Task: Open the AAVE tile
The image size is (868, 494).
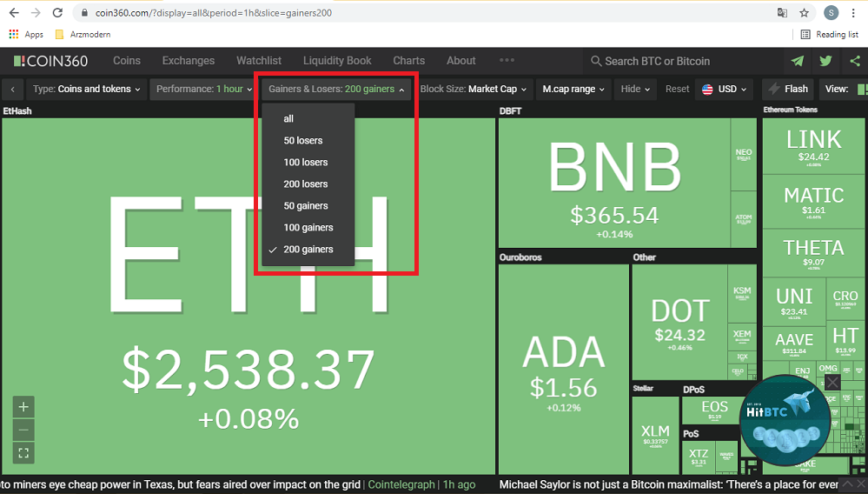Action: click(x=794, y=344)
